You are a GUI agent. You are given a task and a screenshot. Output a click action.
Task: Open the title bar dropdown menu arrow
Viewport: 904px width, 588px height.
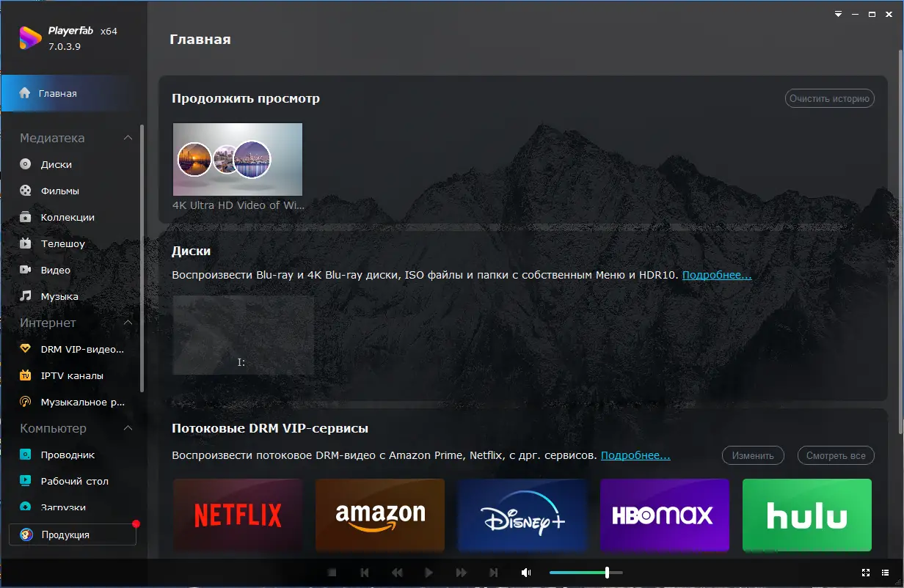pos(839,14)
